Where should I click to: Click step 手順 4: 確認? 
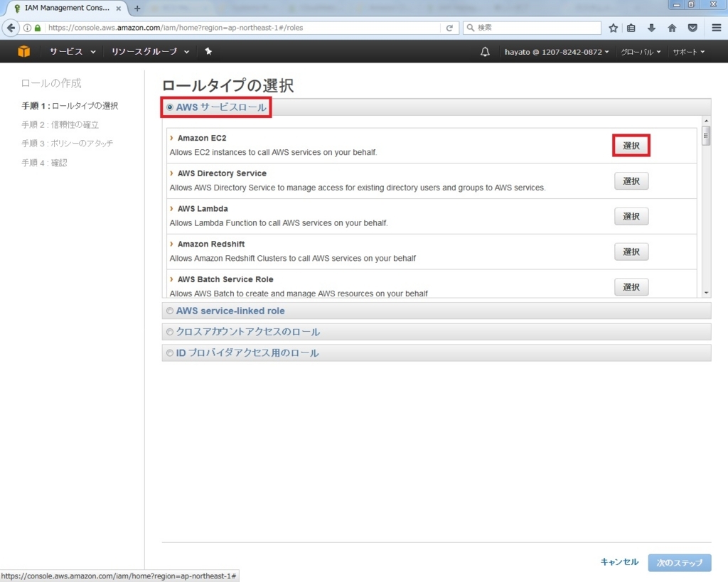pos(44,163)
